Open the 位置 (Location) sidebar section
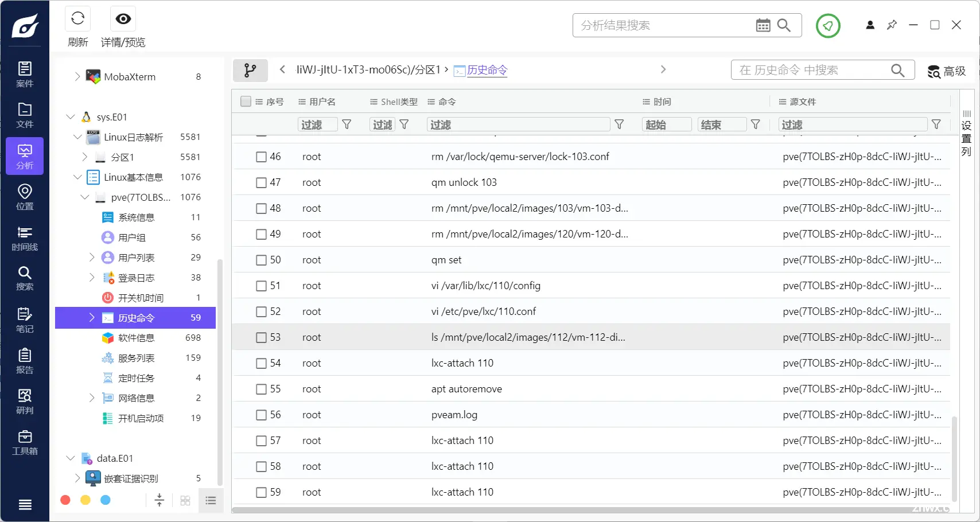The image size is (980, 522). (25, 197)
